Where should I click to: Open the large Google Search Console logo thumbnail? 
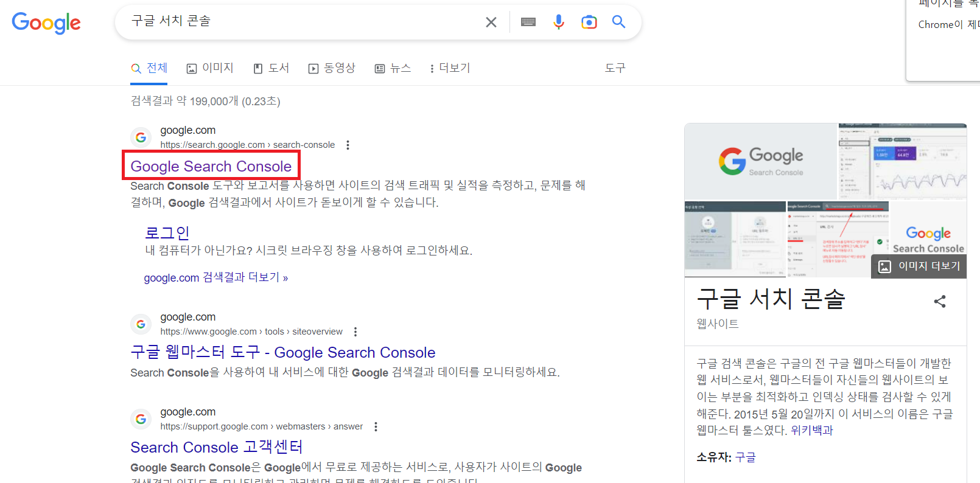761,161
